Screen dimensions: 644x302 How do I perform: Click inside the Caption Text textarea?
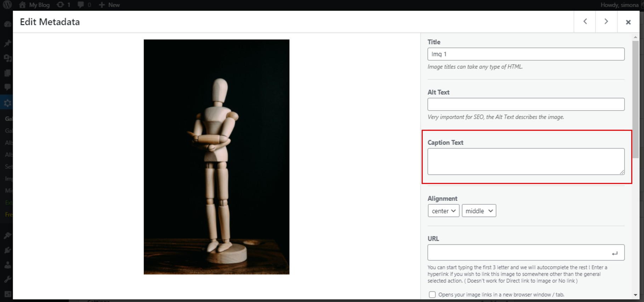point(525,161)
